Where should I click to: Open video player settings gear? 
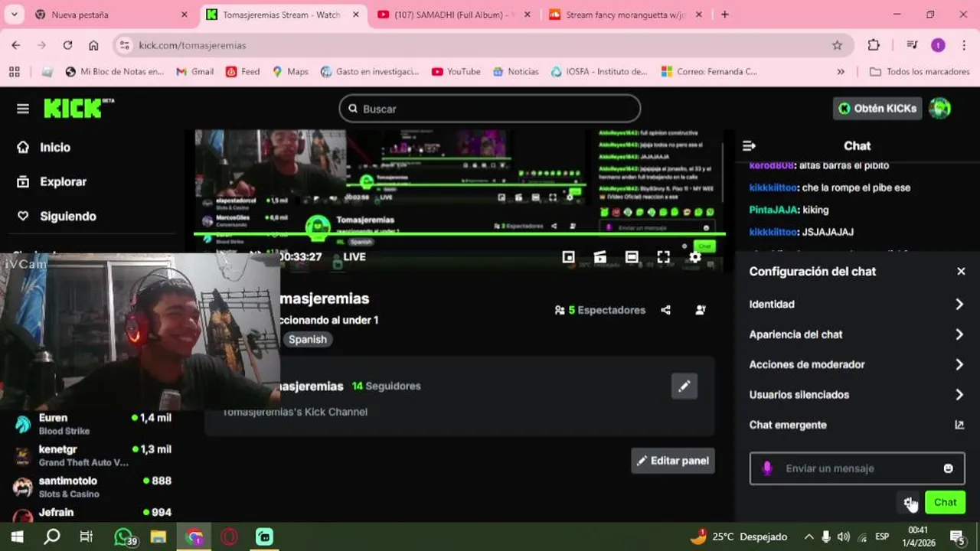(694, 257)
